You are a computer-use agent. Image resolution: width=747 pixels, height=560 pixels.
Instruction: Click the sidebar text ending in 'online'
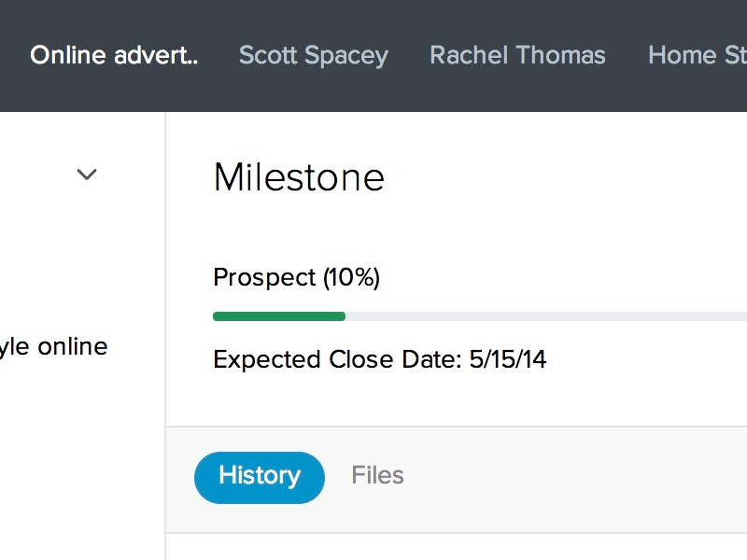coord(54,347)
